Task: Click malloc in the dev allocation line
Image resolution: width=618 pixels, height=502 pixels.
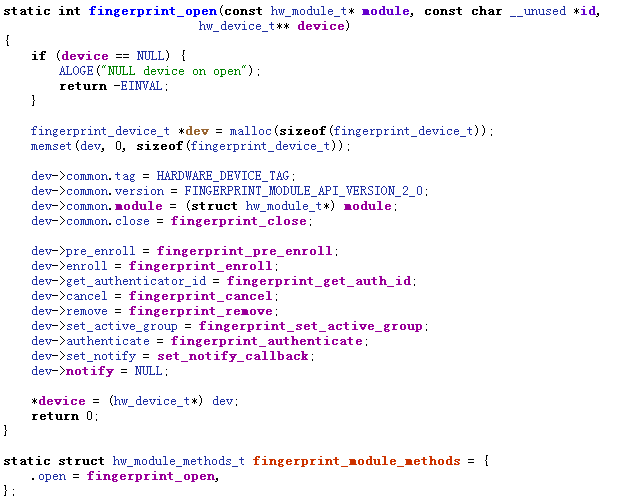Action: tap(251, 131)
